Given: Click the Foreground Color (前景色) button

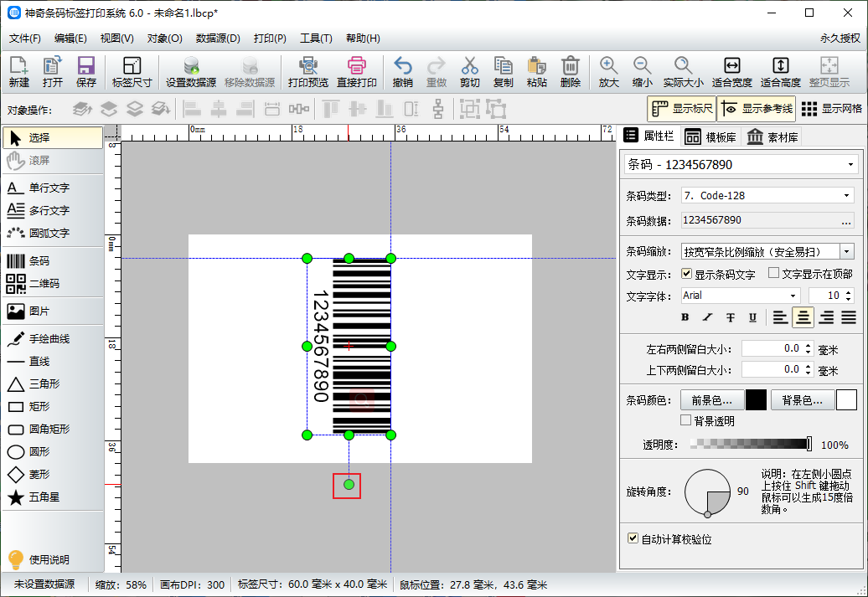Looking at the screenshot, I should [x=711, y=400].
